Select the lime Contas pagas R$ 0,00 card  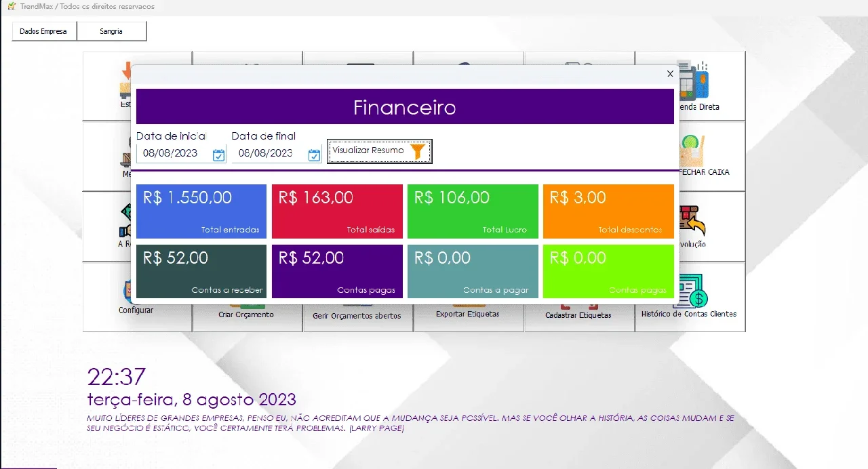tap(608, 271)
